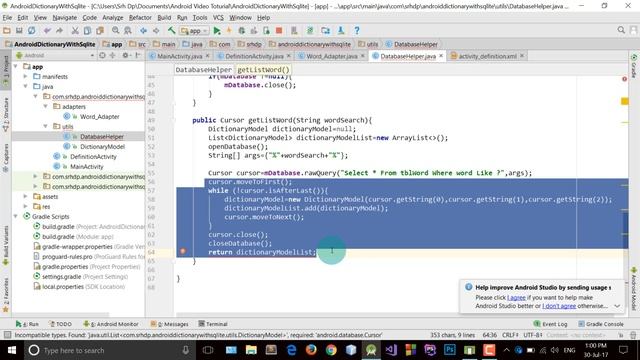Open project panel settings gear icon
Screen dimensions: 640x360
[125, 55]
